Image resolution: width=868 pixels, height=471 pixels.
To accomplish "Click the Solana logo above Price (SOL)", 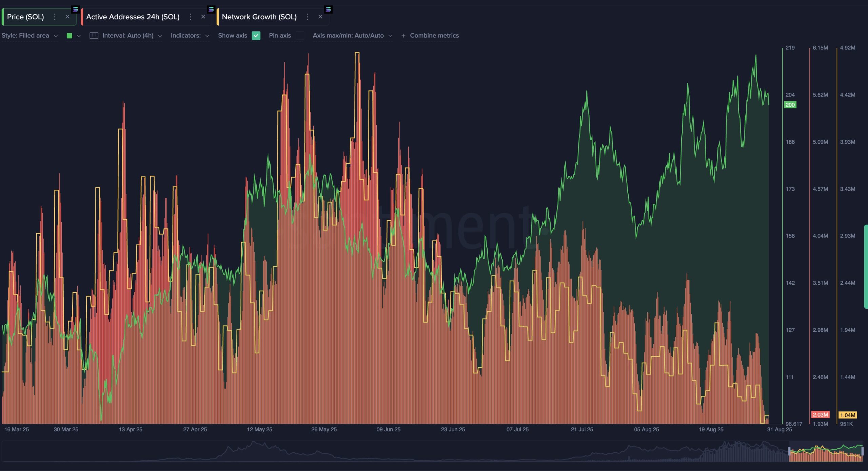I will pyautogui.click(x=75, y=9).
